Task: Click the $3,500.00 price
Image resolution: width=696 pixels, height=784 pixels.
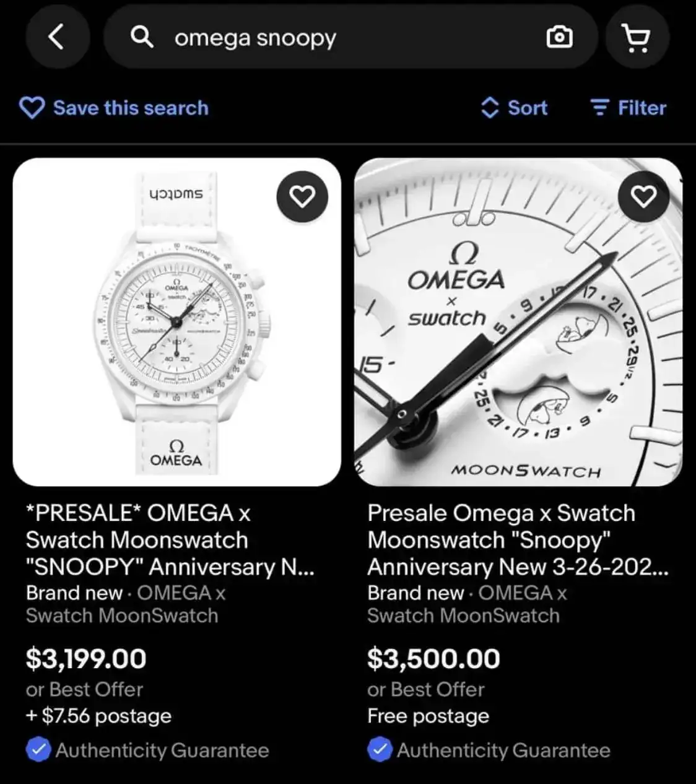Action: [433, 658]
